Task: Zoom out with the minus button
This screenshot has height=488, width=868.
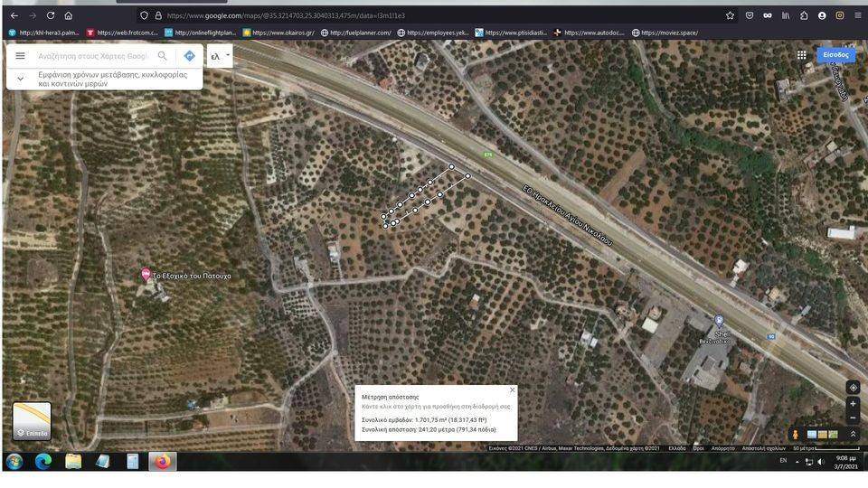Action: pos(853,418)
